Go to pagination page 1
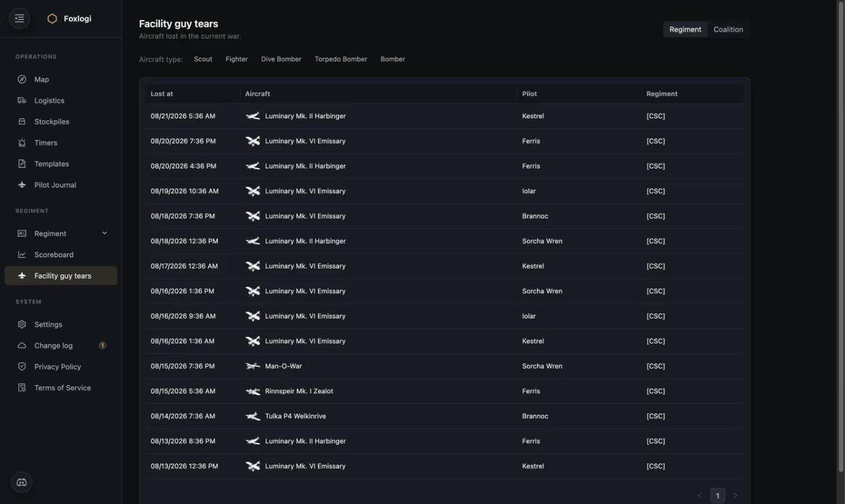Image resolution: width=845 pixels, height=504 pixels. [x=717, y=496]
